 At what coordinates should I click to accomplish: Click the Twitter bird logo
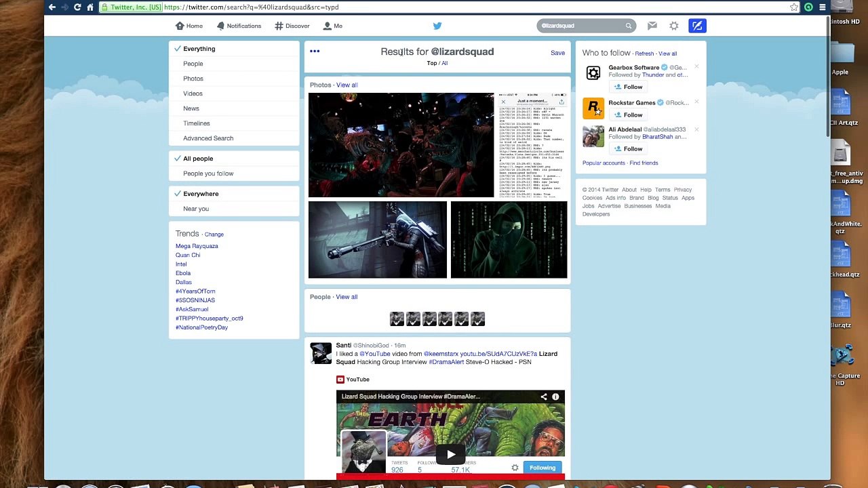[x=437, y=26]
